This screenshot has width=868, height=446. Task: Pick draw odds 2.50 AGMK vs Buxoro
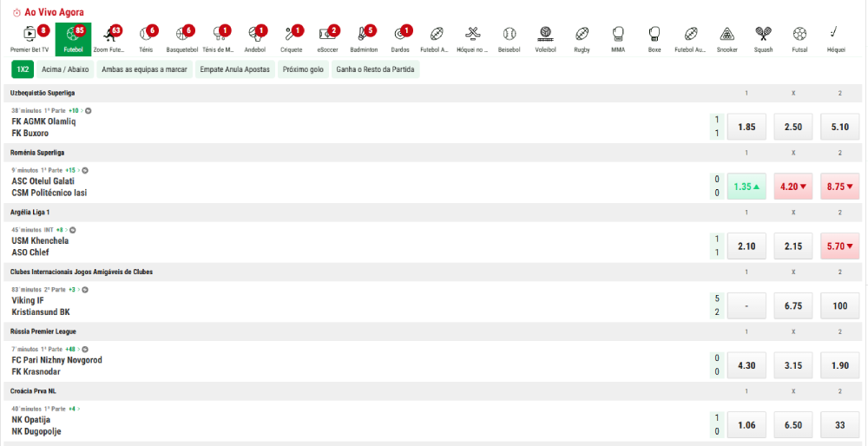click(x=792, y=127)
